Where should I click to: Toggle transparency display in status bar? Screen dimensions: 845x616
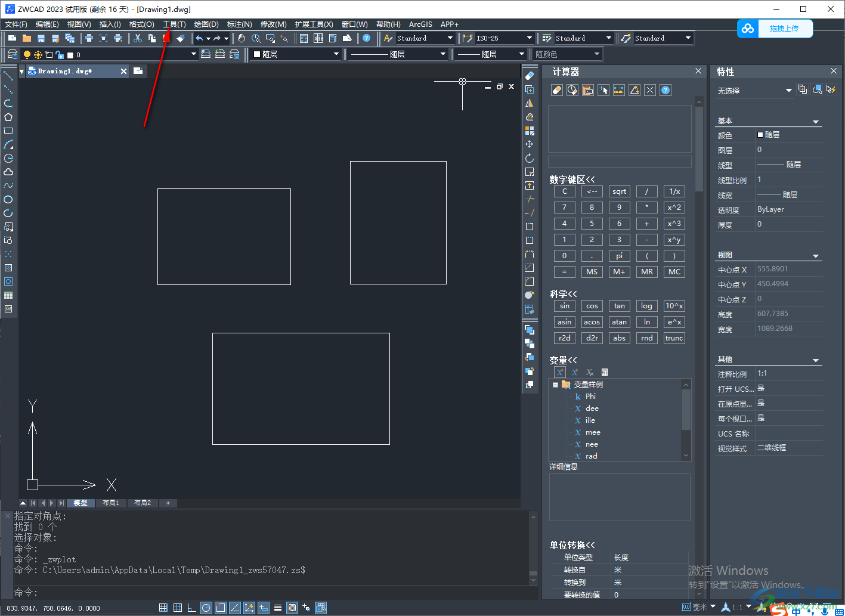292,608
